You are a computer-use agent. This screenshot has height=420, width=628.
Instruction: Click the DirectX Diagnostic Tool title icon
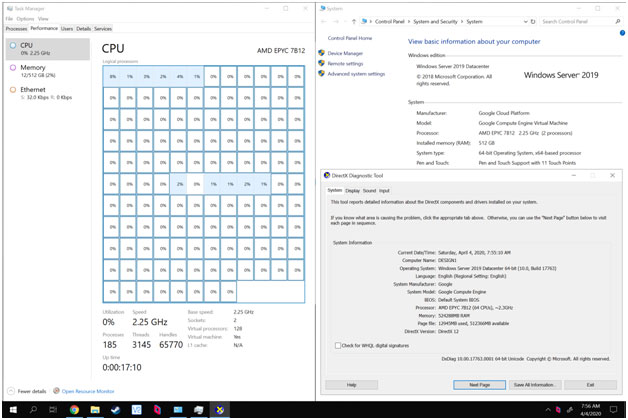[327, 175]
